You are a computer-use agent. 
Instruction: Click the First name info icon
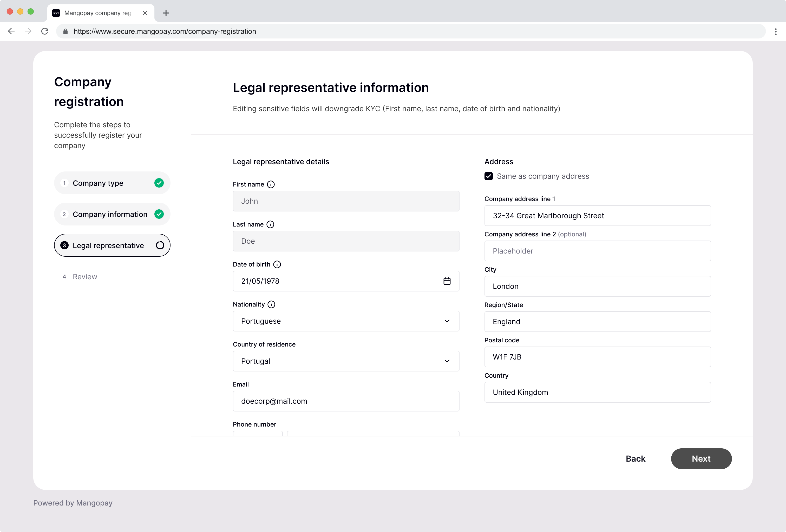coord(271,184)
